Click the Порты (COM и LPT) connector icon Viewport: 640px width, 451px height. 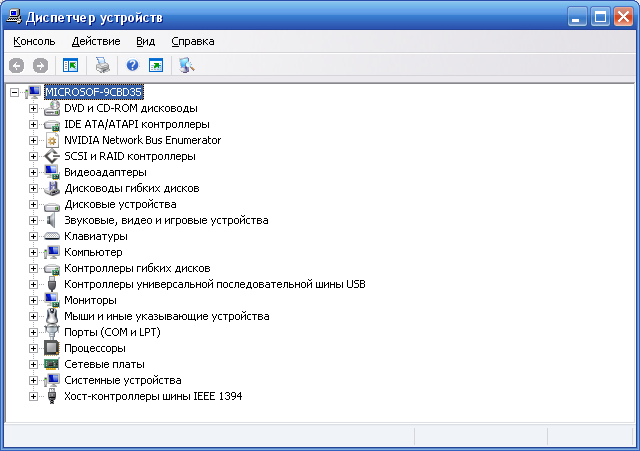tap(52, 332)
